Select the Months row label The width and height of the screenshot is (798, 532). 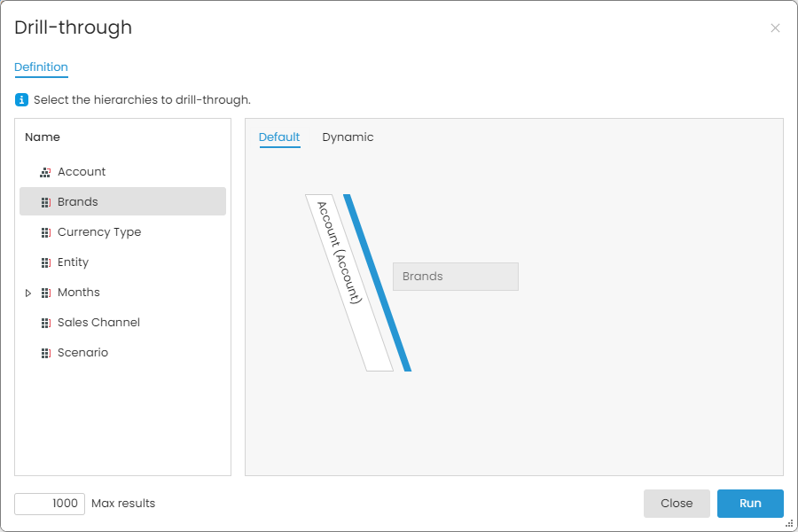tap(78, 293)
